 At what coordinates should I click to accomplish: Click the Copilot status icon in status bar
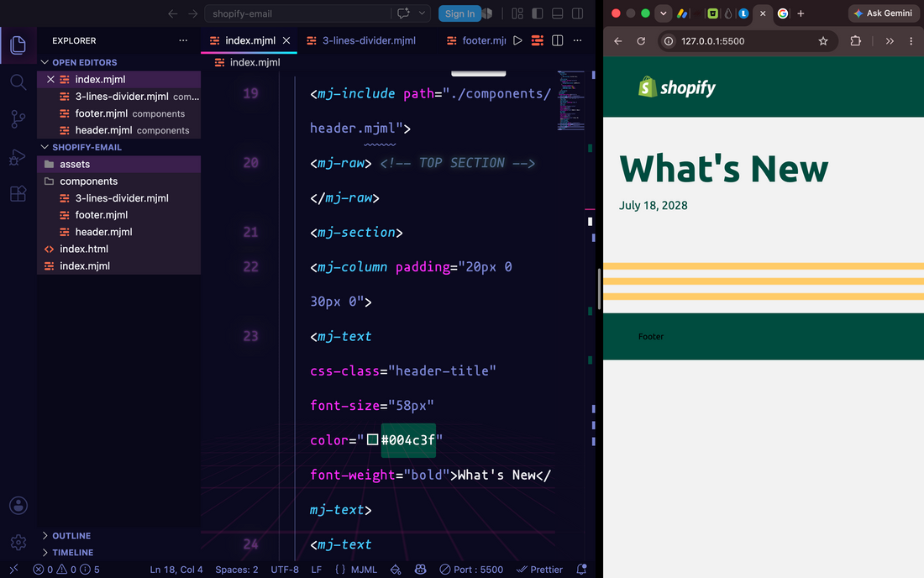point(420,570)
